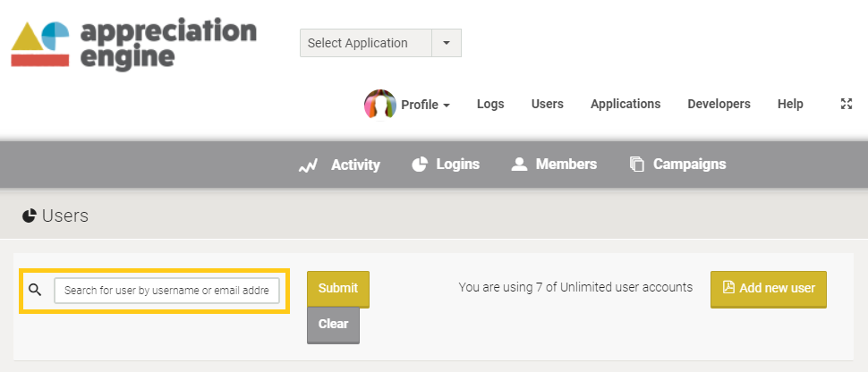Image resolution: width=868 pixels, height=372 pixels.
Task: Click the Activity chart line icon
Action: (x=308, y=165)
